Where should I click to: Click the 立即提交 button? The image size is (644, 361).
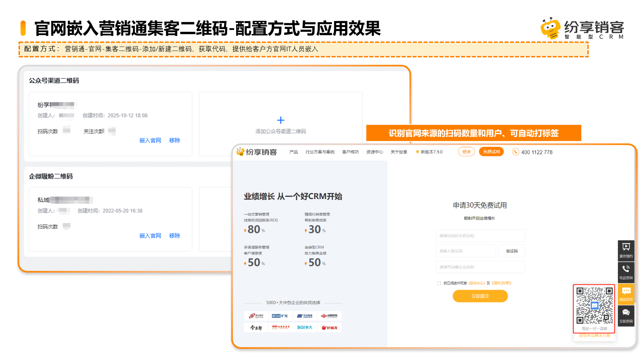pos(480,296)
